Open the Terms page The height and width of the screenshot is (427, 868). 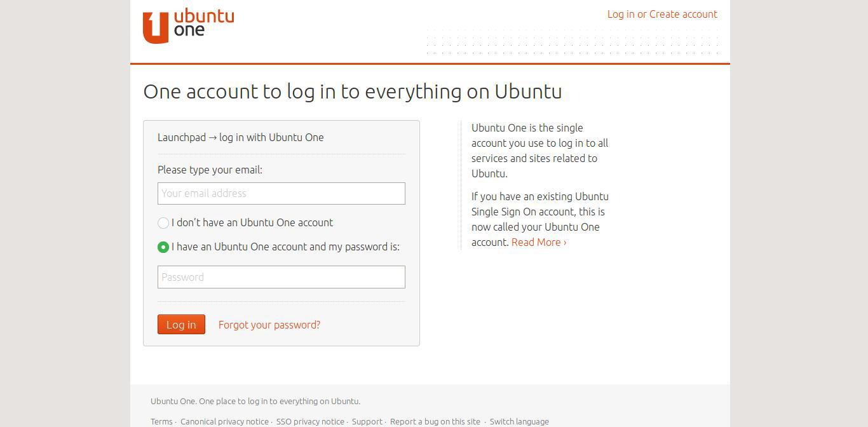(x=161, y=421)
